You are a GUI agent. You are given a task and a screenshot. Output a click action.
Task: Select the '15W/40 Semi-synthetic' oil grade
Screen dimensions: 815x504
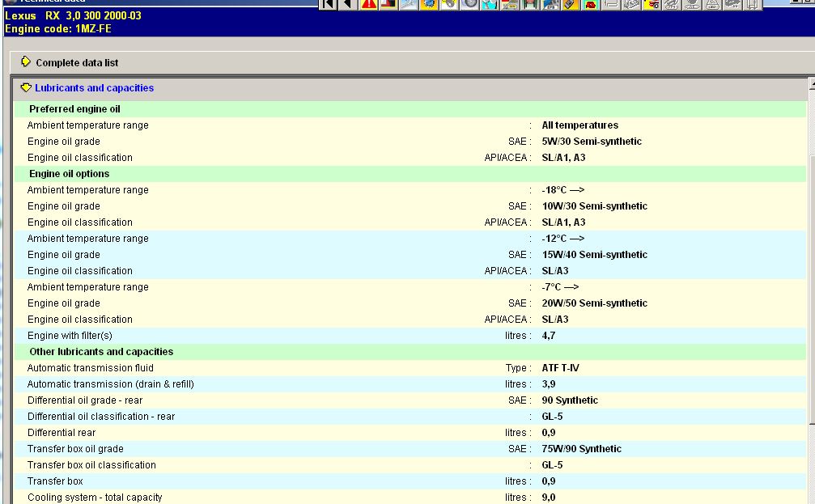595,255
